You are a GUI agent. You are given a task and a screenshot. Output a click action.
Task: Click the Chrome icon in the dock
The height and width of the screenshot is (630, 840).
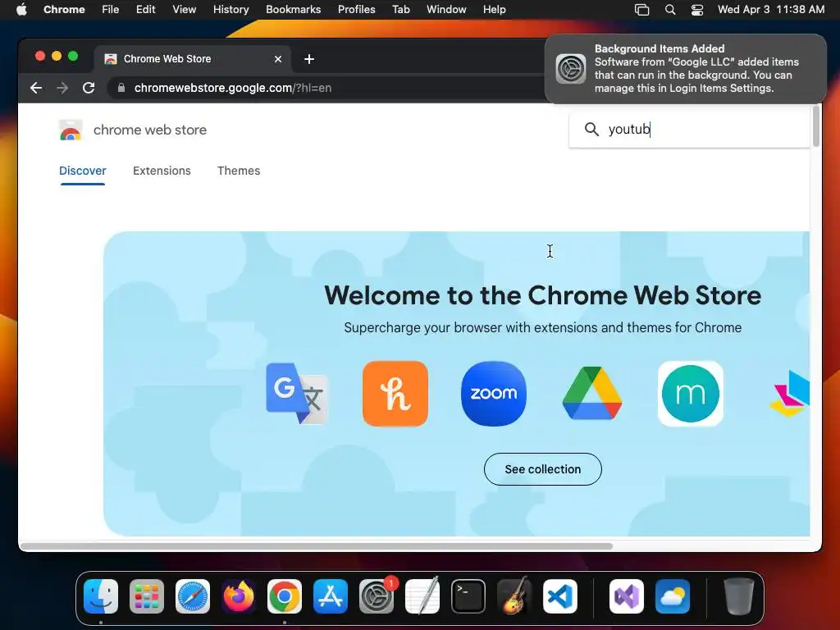point(285,596)
